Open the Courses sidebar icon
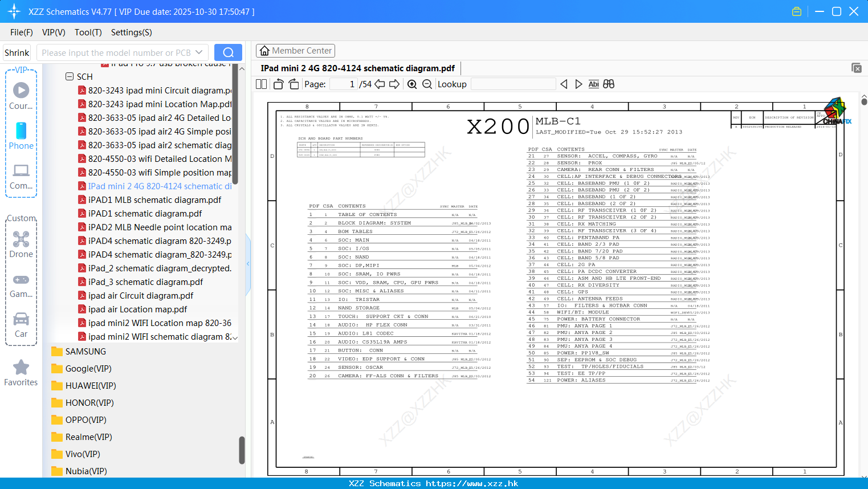 21,96
